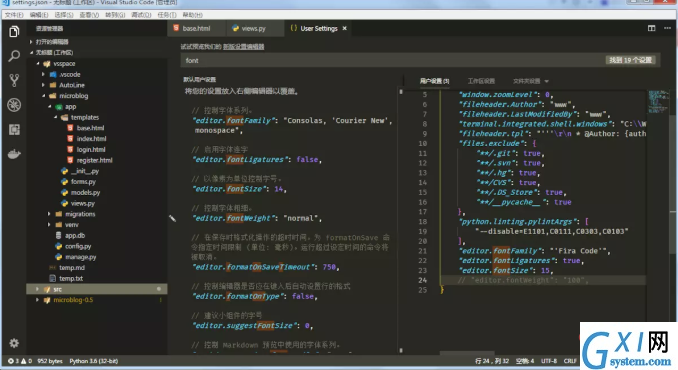678x370 pixels.
Task: Click the split editor icon
Action: point(651,28)
